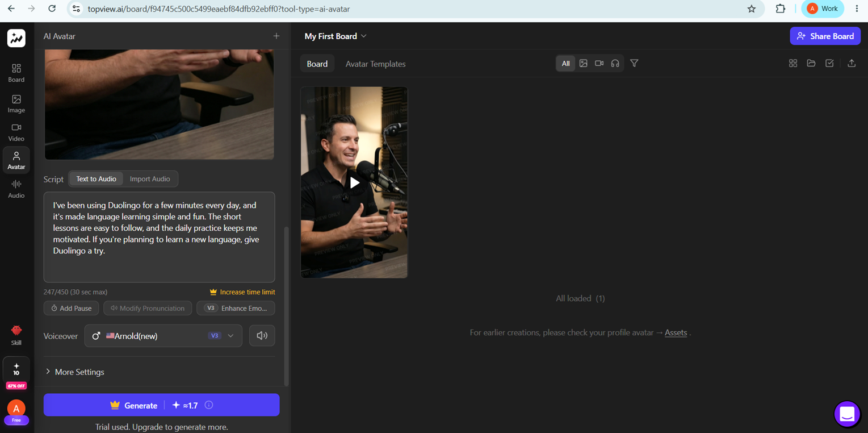Screen dimensions: 868x433
Task: Open the user profile avatar
Action: point(16,408)
